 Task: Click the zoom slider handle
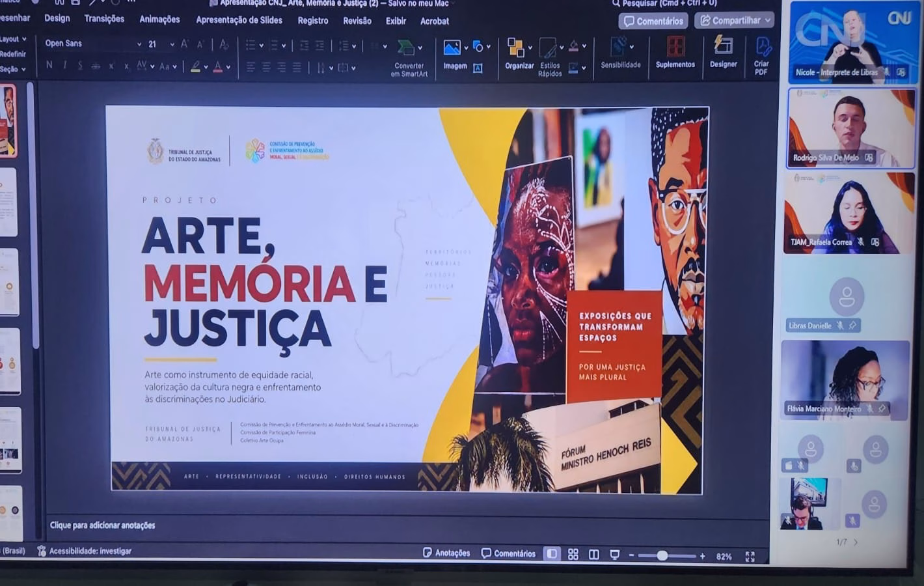pyautogui.click(x=662, y=555)
